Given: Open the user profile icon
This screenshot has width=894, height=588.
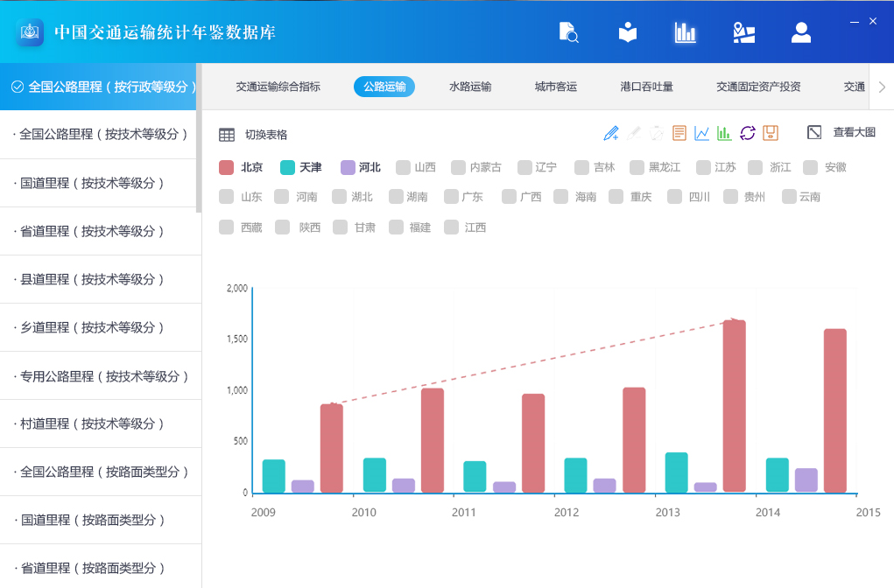Looking at the screenshot, I should click(800, 32).
